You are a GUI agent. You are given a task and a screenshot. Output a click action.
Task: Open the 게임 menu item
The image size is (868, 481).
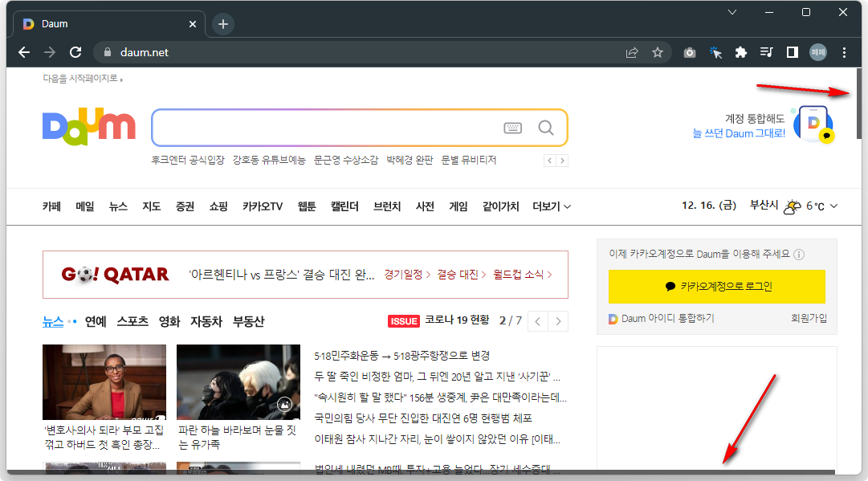(x=458, y=206)
